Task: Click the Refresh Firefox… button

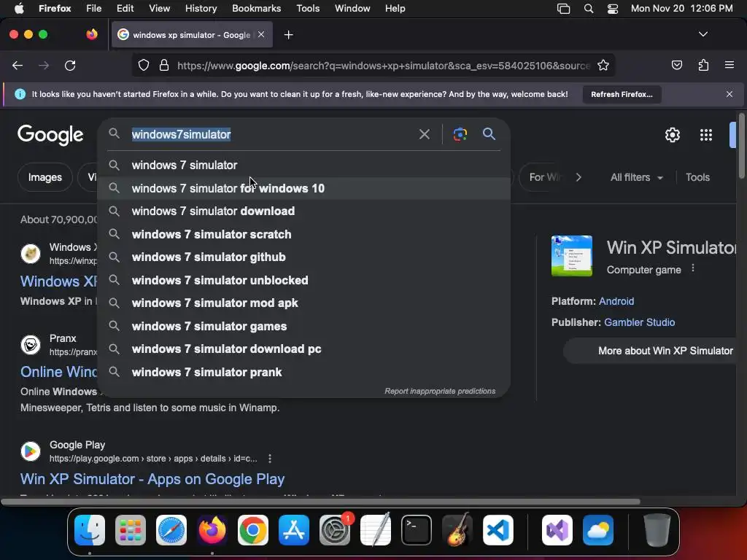Action: (x=622, y=94)
